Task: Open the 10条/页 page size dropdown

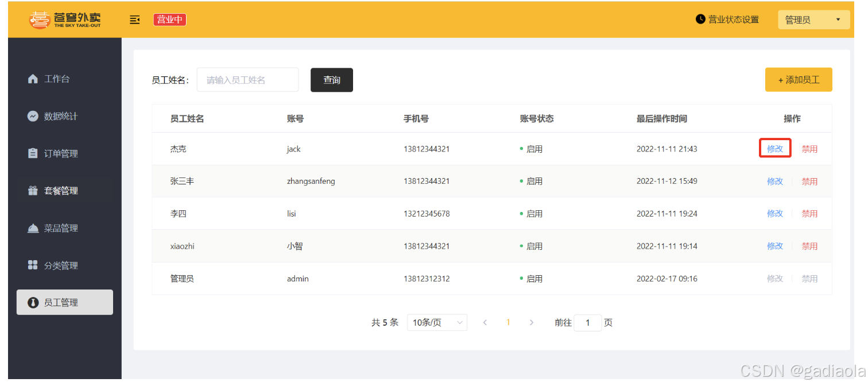Action: tap(437, 323)
